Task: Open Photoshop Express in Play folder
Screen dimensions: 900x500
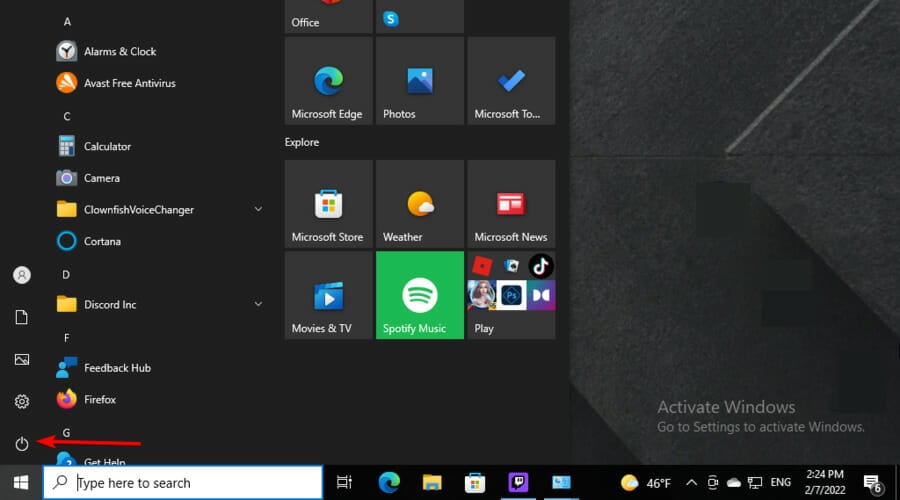Action: click(511, 296)
